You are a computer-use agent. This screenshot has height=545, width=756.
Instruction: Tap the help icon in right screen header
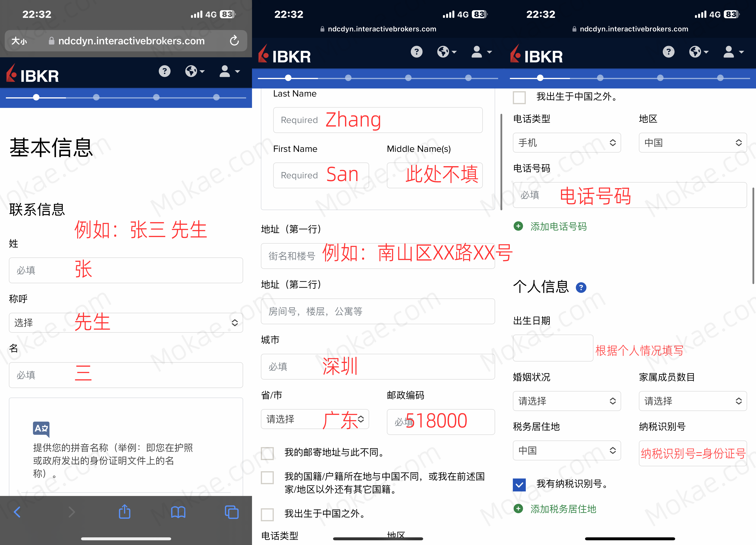click(668, 52)
